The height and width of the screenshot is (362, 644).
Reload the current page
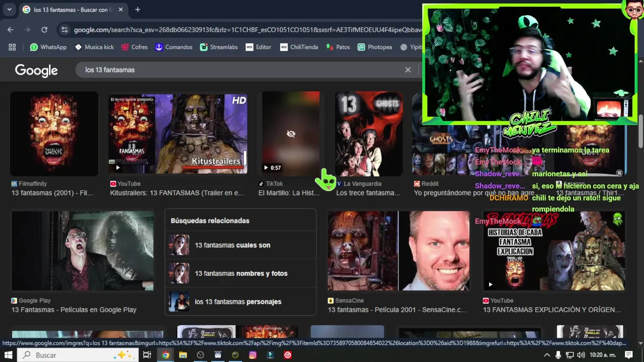point(44,30)
